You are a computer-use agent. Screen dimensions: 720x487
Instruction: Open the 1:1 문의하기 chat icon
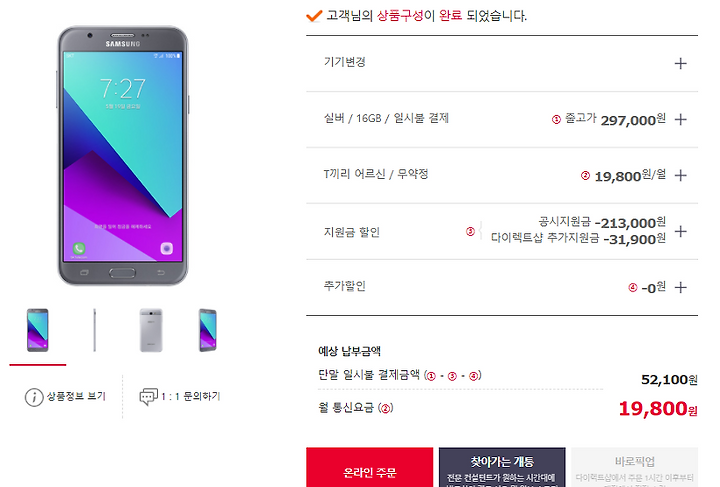pyautogui.click(x=148, y=397)
